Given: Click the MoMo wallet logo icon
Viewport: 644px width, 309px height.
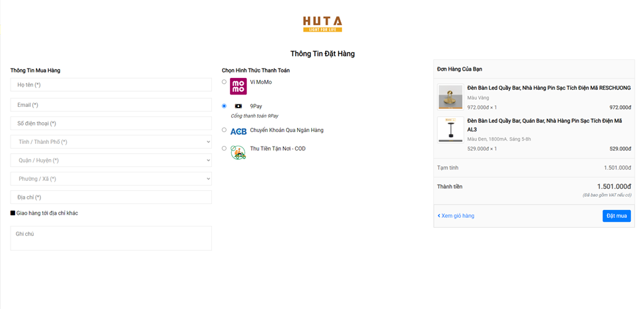Looking at the screenshot, I should pos(238,86).
